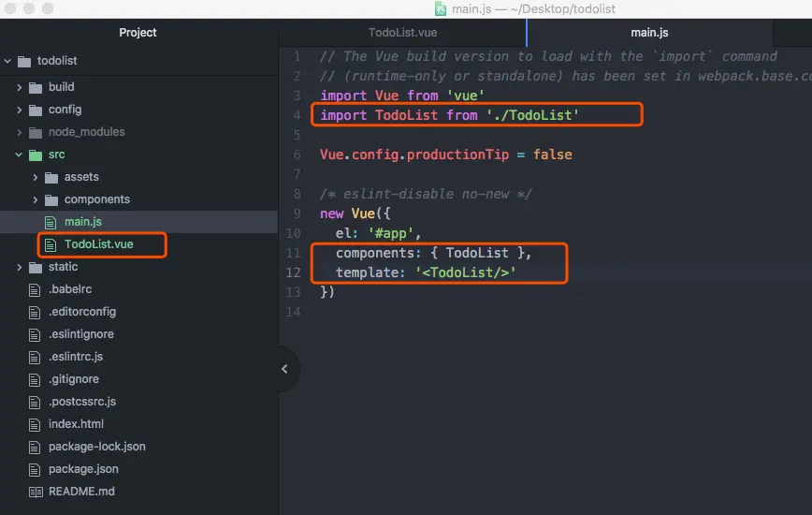Open the .gitignore file
This screenshot has width=812, height=515.
pyautogui.click(x=74, y=379)
